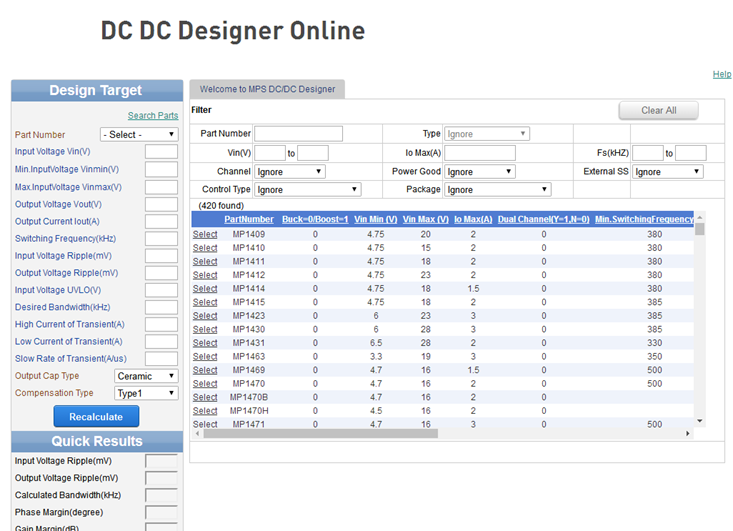Click the table scroll up arrow
733x531 pixels.
[699, 217]
